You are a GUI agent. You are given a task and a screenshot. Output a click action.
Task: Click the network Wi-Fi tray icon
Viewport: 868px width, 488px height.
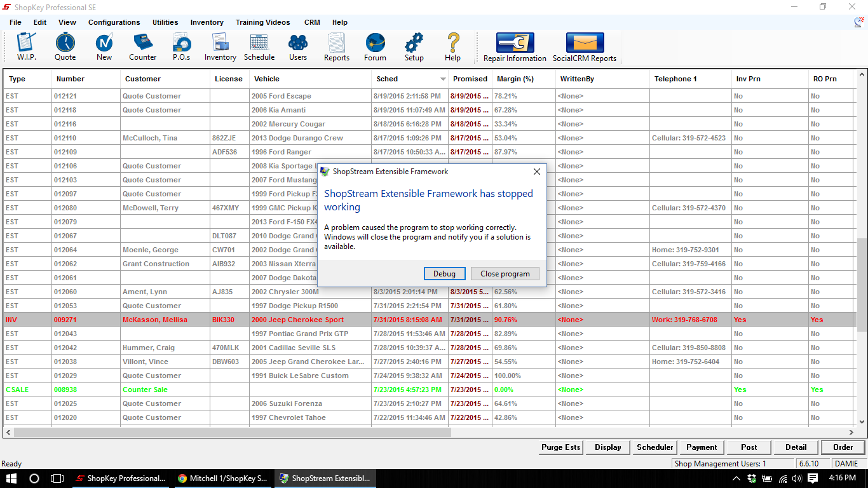pos(782,478)
